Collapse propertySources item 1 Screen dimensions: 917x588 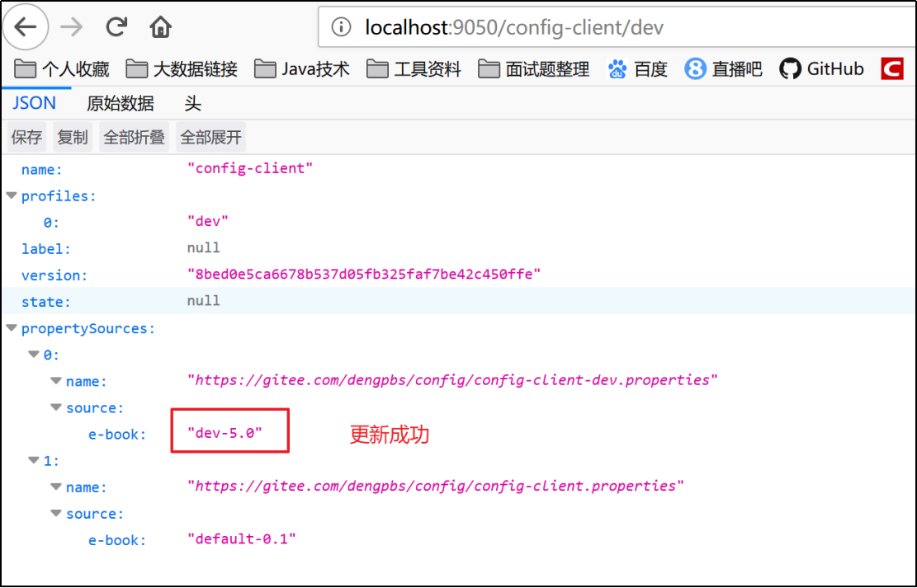pyautogui.click(x=34, y=460)
